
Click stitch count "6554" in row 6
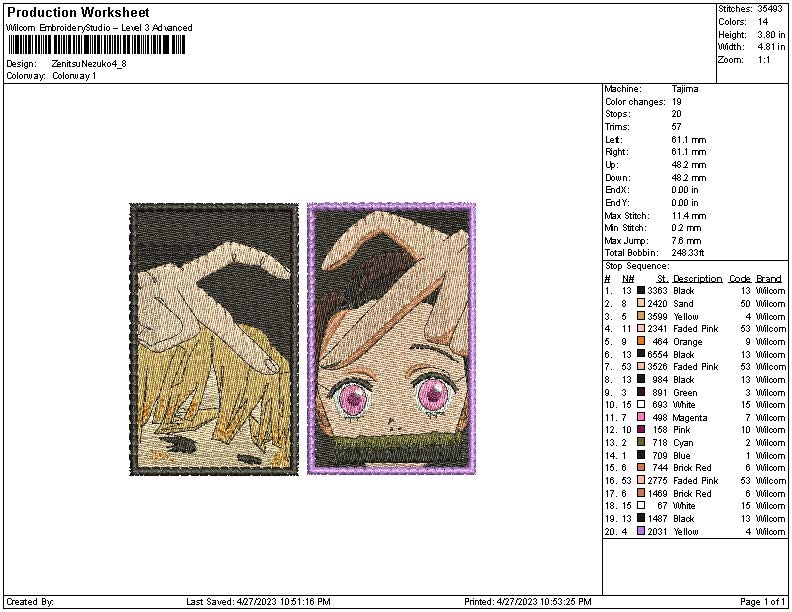(x=657, y=354)
